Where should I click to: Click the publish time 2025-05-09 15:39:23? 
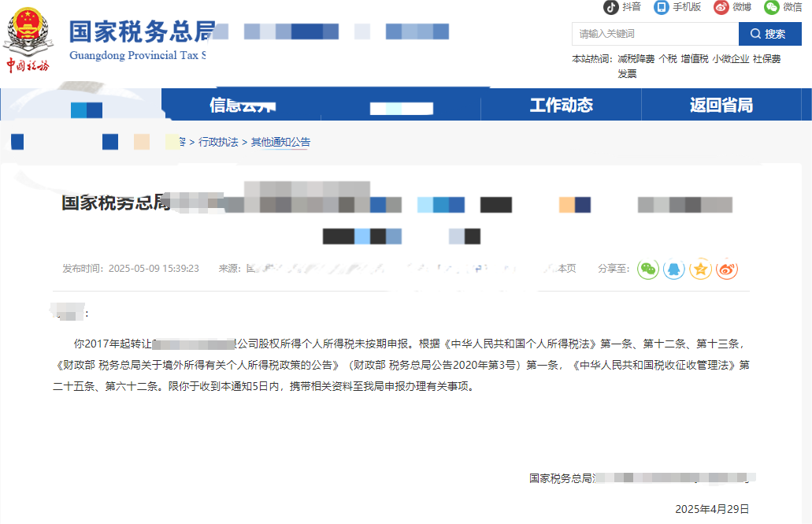coord(154,269)
